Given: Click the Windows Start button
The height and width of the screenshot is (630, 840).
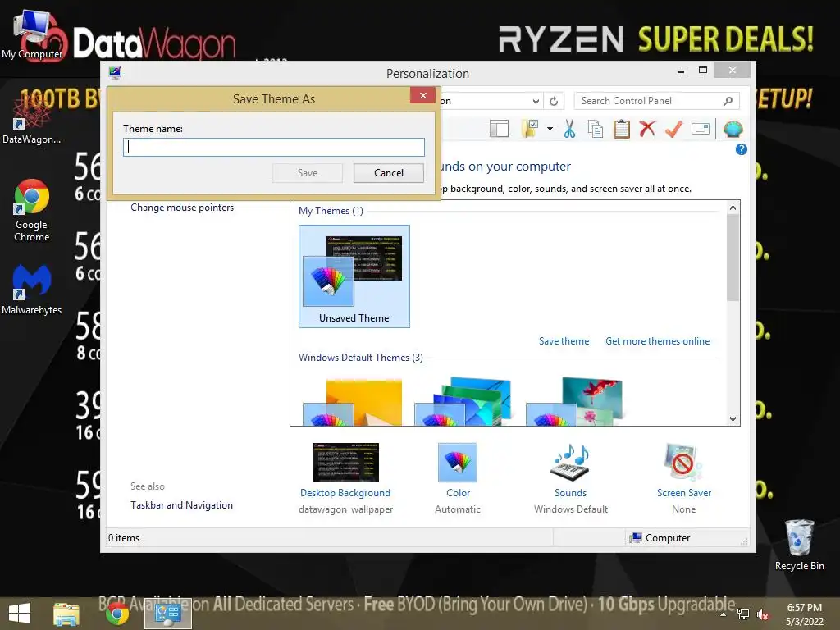Looking at the screenshot, I should pos(20,614).
